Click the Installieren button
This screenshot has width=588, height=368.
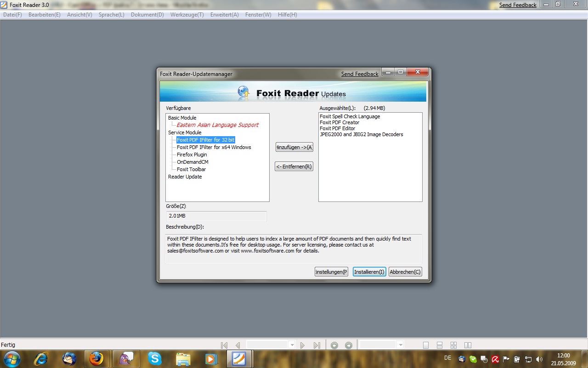pos(369,272)
